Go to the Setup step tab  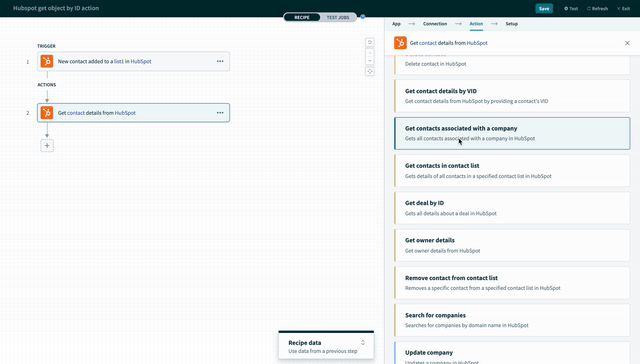tap(511, 24)
